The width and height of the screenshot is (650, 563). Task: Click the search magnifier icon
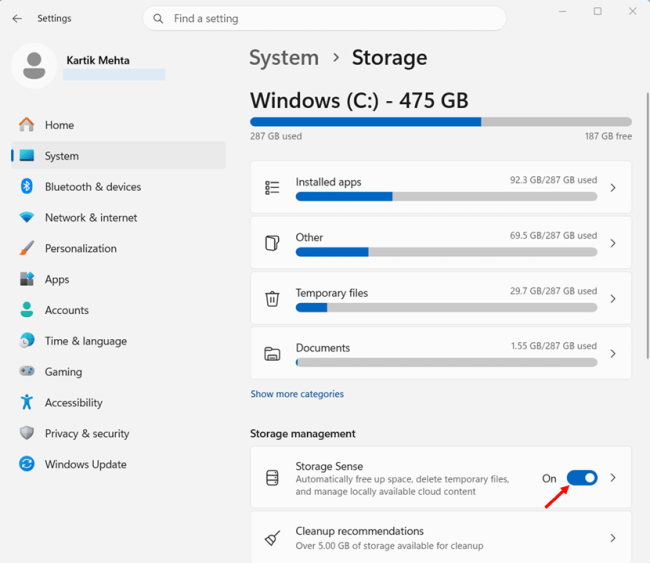tap(158, 19)
